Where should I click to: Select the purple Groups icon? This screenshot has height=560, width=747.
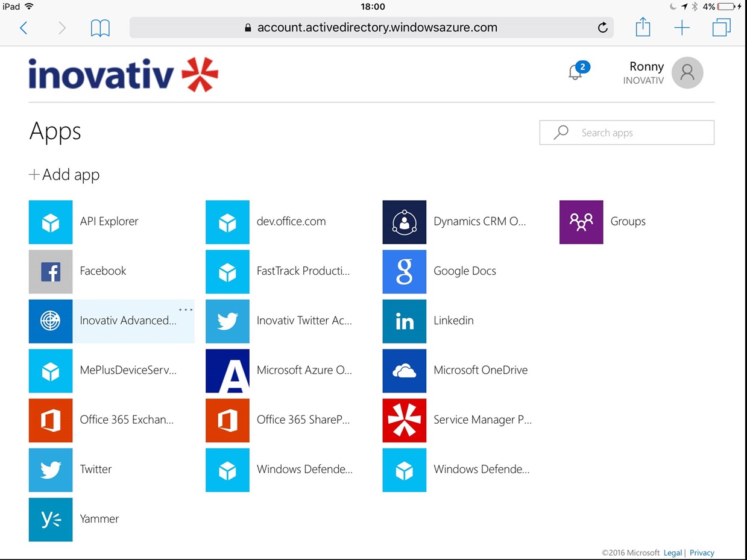581,222
